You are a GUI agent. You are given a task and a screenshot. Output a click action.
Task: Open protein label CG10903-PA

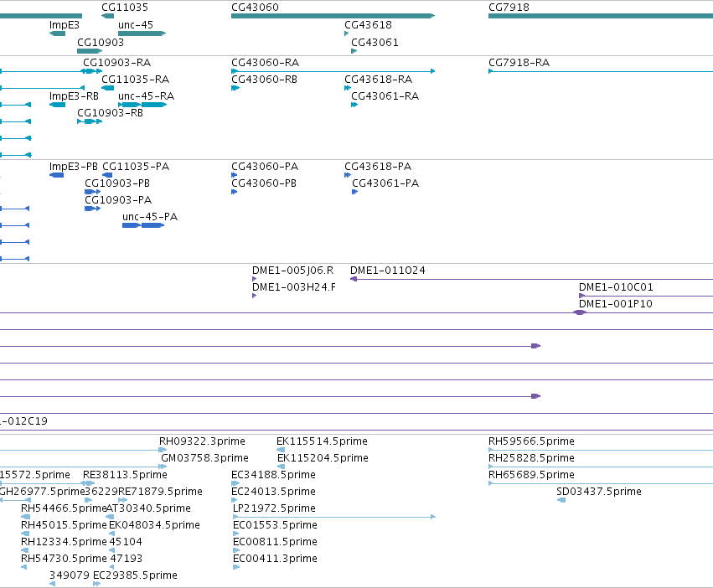pos(118,200)
